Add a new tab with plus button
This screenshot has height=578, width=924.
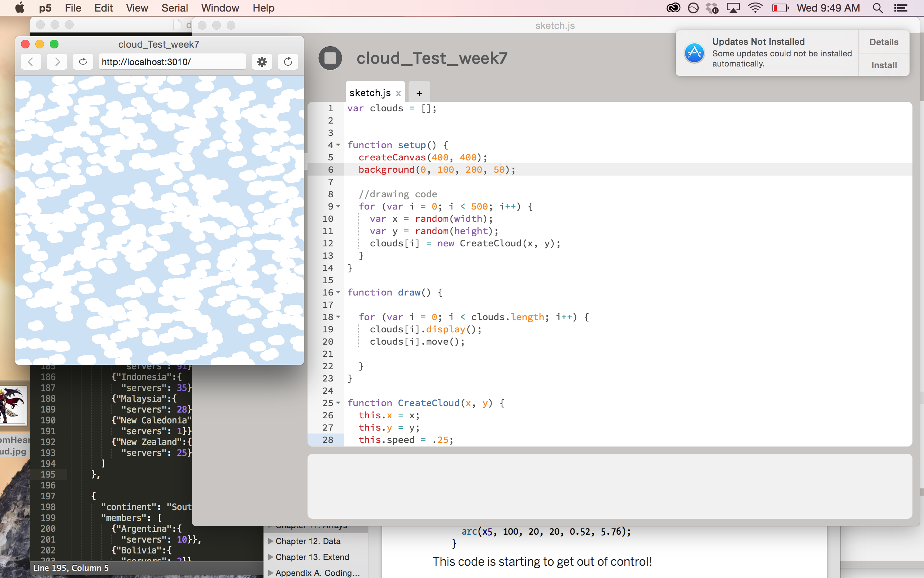[419, 93]
